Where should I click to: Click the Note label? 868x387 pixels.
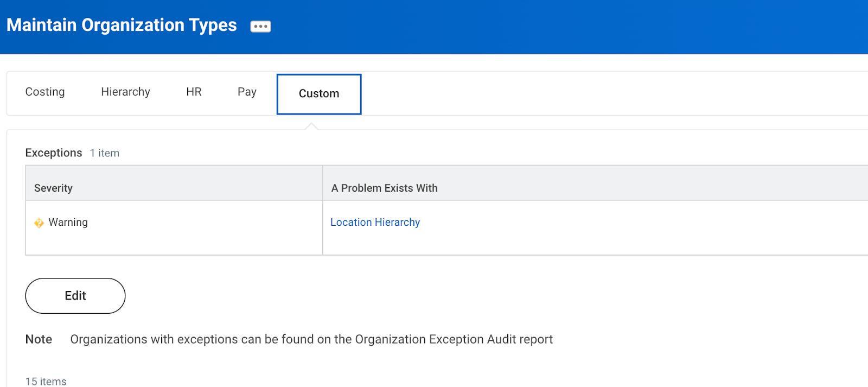tap(39, 339)
